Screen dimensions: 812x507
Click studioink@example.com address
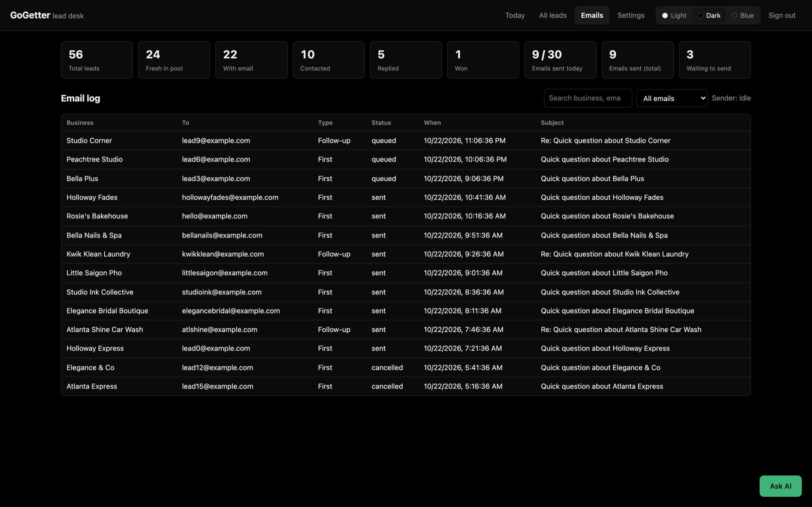[222, 292]
